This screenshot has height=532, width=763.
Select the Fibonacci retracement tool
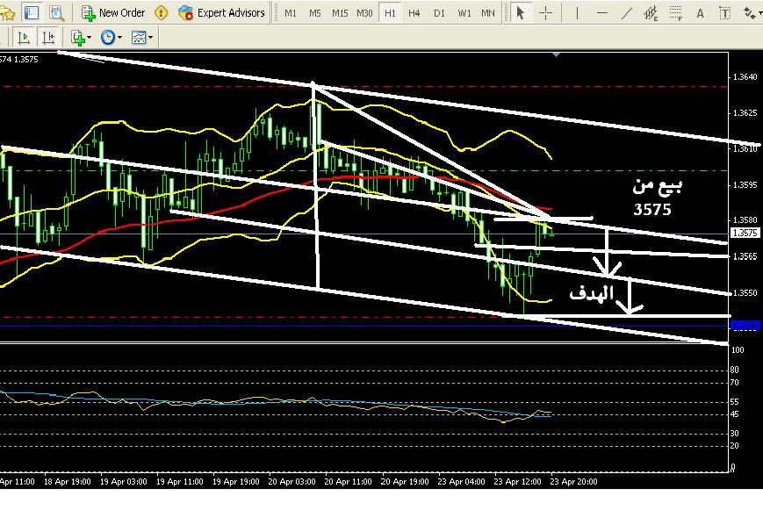pyautogui.click(x=675, y=13)
